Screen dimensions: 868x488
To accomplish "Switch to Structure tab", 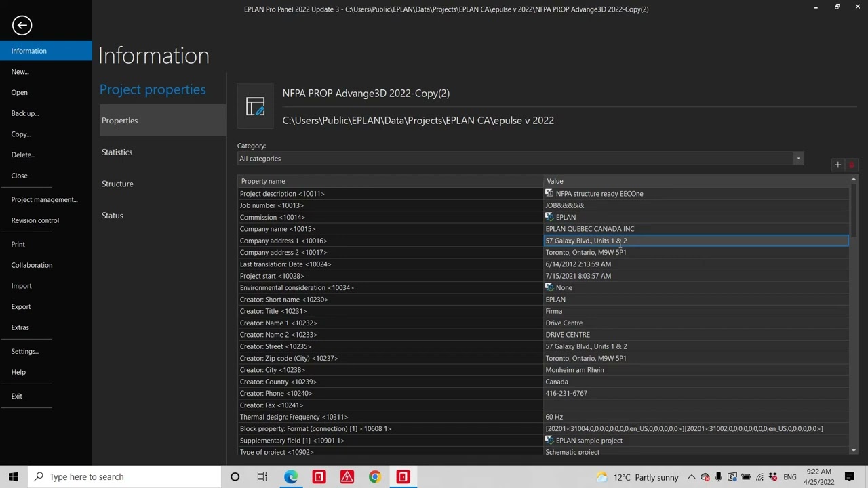I will coord(163,184).
